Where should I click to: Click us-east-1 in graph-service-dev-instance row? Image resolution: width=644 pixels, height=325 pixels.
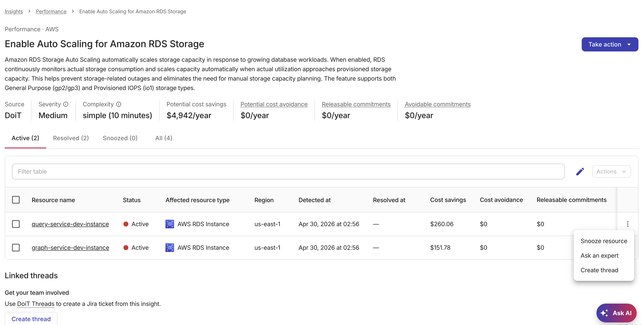pos(267,248)
